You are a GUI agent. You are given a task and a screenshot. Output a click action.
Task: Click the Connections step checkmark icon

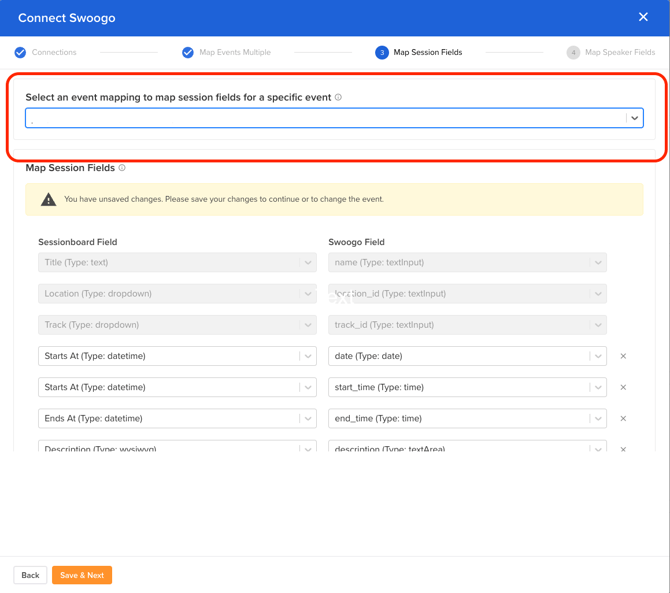click(20, 52)
